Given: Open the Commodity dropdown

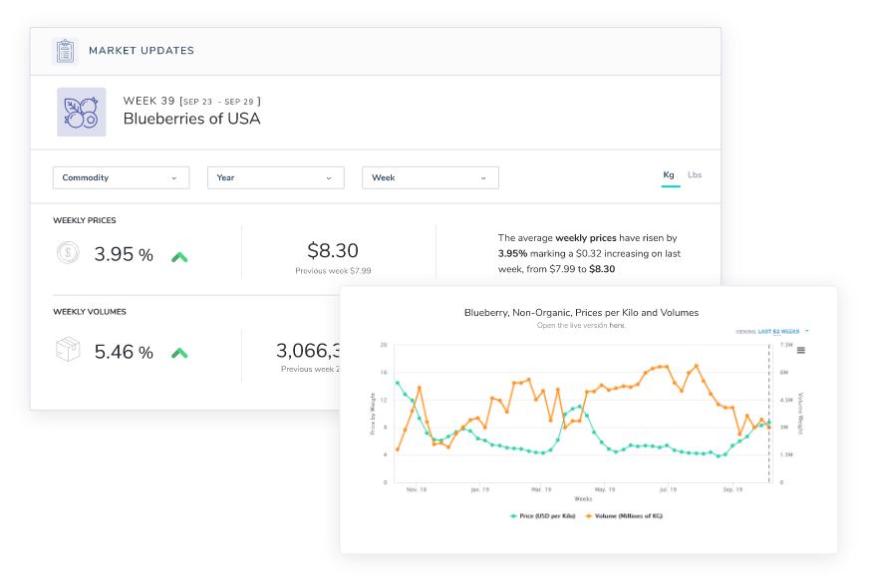Looking at the screenshot, I should pos(121,177).
